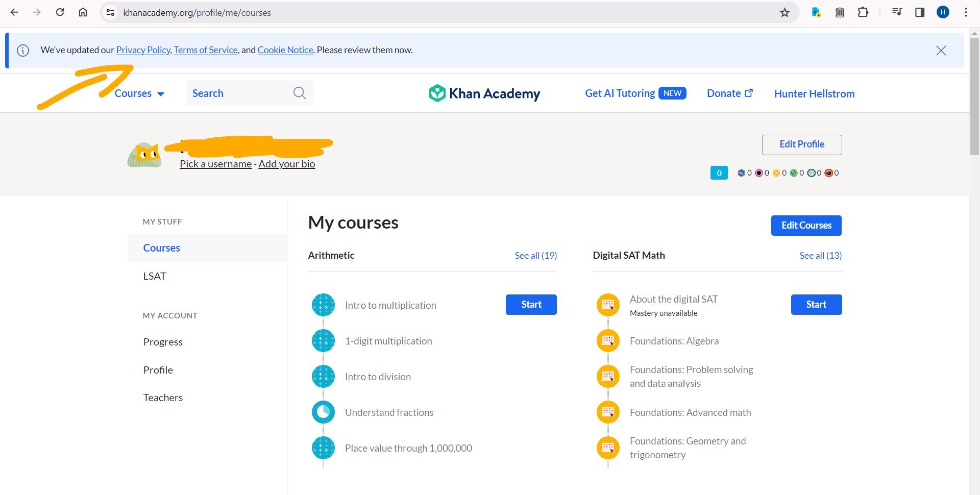
Task: Click the cat avatar image
Action: pos(144,152)
